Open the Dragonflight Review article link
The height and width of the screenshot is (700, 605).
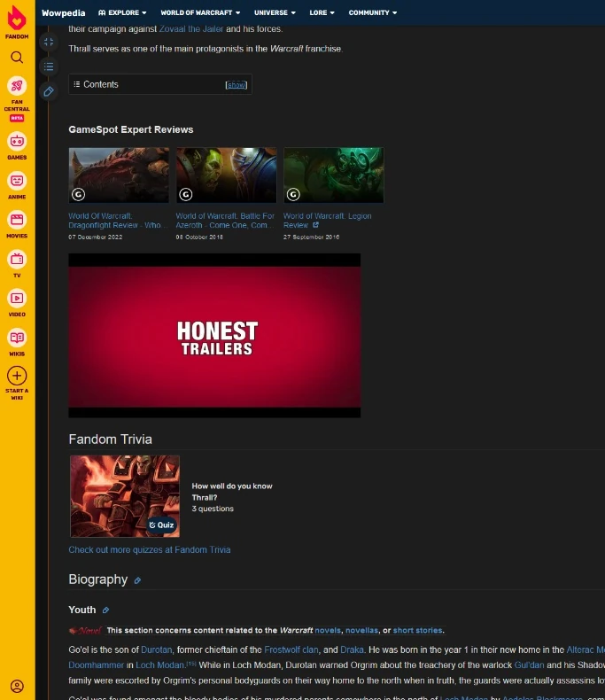117,221
